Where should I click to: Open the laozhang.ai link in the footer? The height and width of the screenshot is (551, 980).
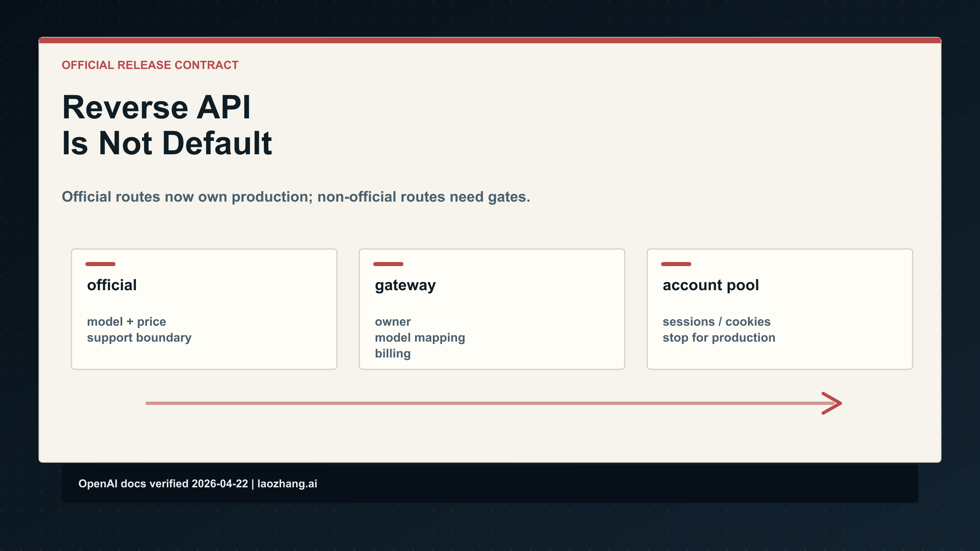click(287, 484)
